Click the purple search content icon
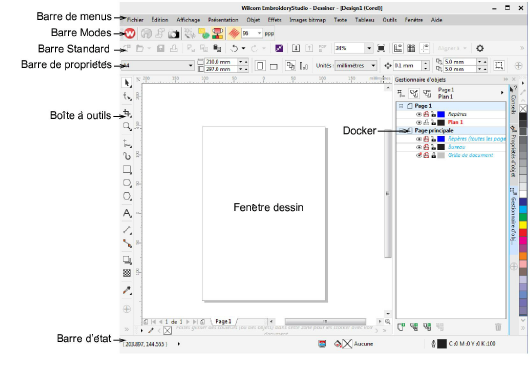 pos(279,48)
